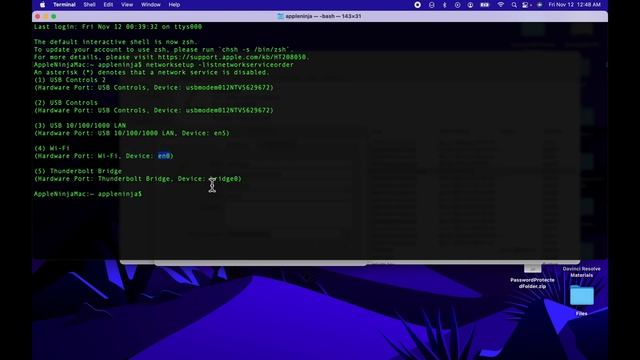This screenshot has width=640, height=360.
Task: Click the last appleninja$ prompt line
Action: click(88, 194)
